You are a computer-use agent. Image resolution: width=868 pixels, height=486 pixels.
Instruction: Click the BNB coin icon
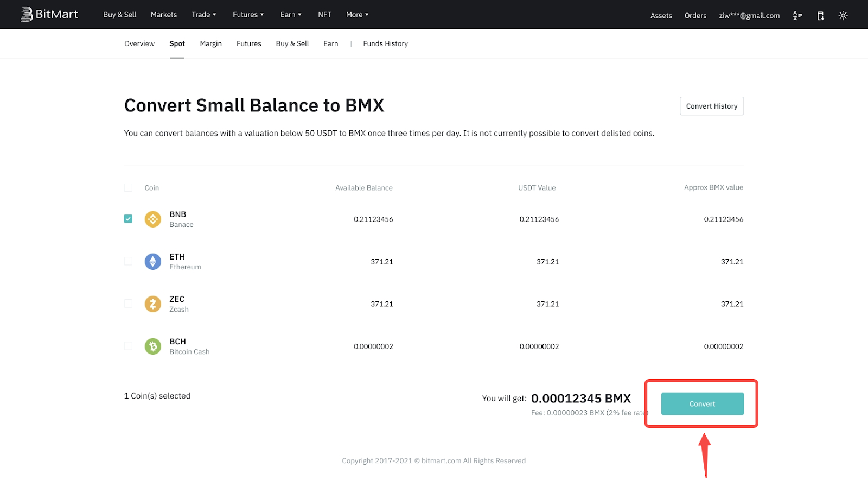(x=153, y=219)
